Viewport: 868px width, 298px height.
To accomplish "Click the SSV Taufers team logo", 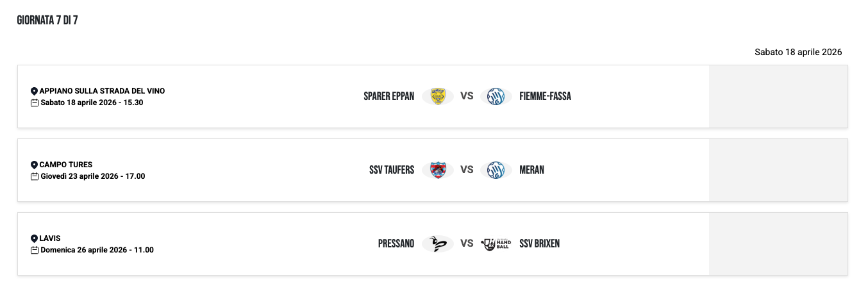I will click(438, 170).
